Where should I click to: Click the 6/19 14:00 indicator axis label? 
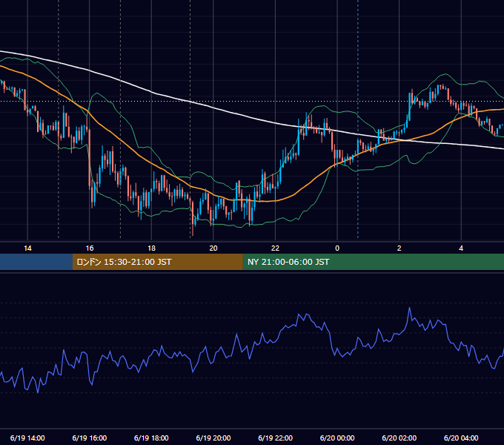(x=27, y=438)
